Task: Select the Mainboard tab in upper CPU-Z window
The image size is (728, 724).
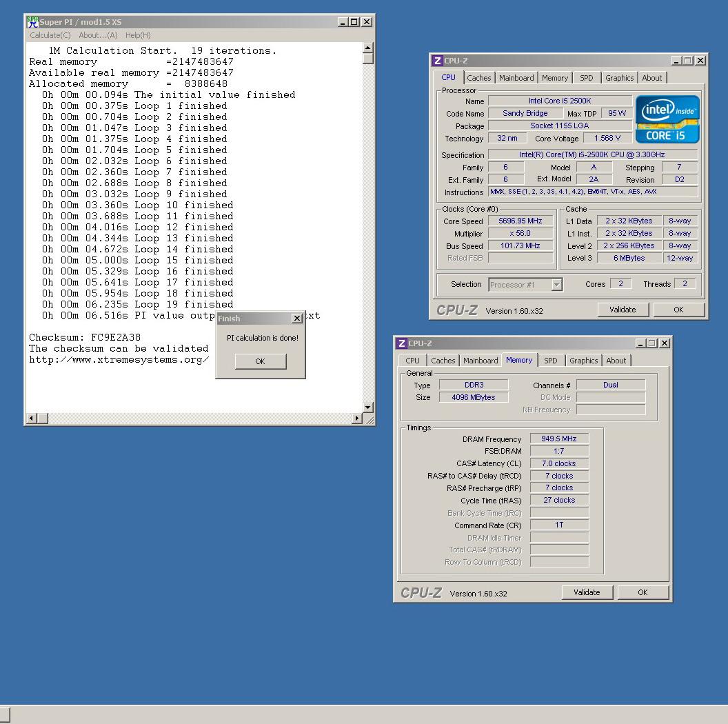Action: pos(516,78)
